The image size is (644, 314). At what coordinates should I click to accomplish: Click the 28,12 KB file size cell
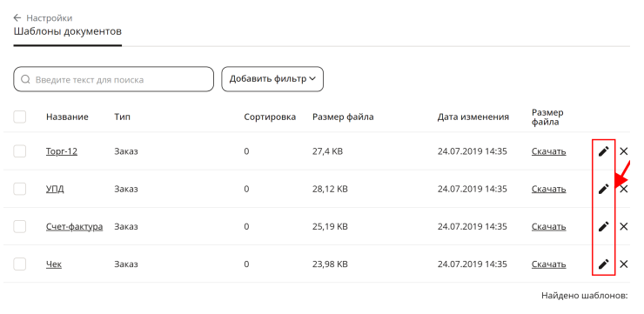coord(330,189)
